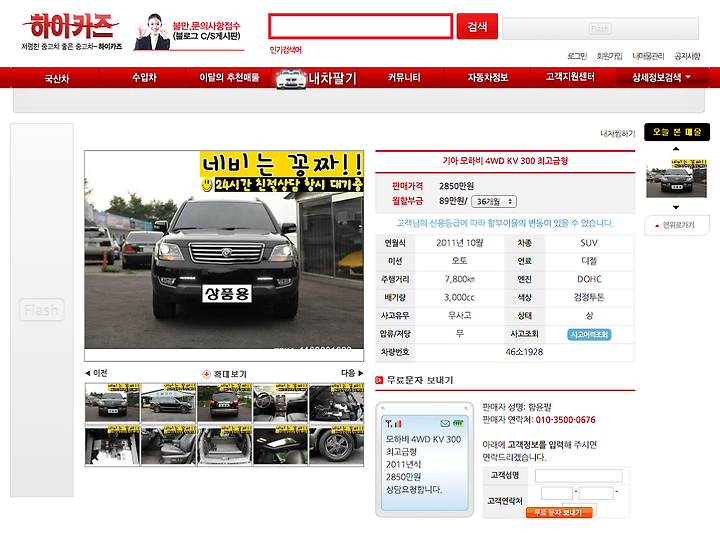Click the 2850만원 sale price text
Viewport: 720px width, 533px height.
coord(456,186)
